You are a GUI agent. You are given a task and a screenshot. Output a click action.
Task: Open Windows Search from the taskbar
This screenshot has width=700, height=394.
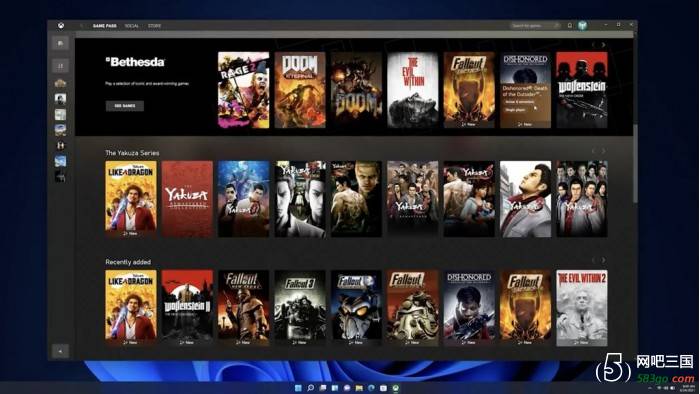pos(311,388)
